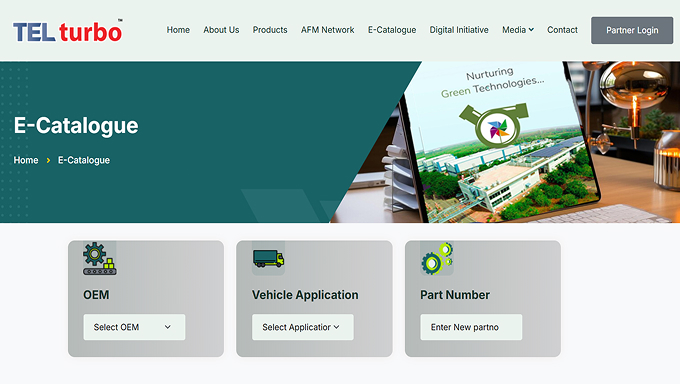The height and width of the screenshot is (384, 680).
Task: Click the Part Number gears icon
Action: [x=437, y=259]
